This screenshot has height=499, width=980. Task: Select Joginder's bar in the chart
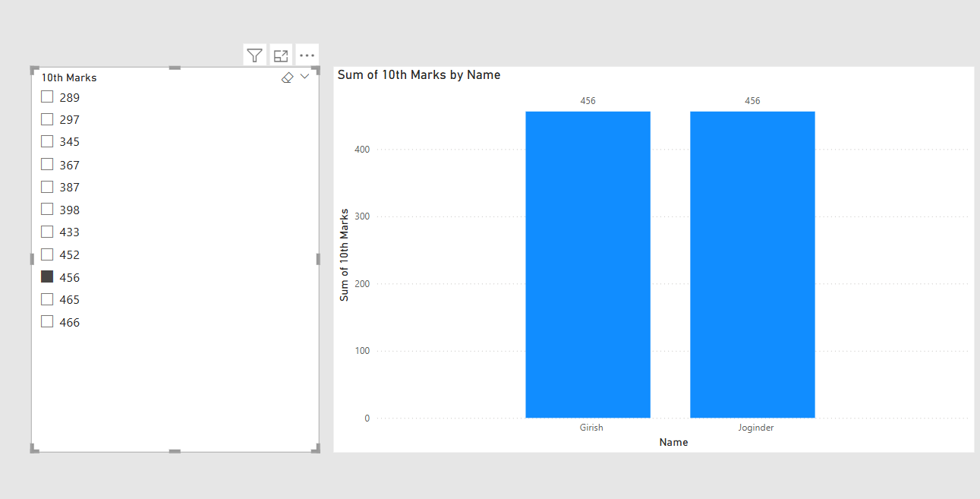click(752, 264)
